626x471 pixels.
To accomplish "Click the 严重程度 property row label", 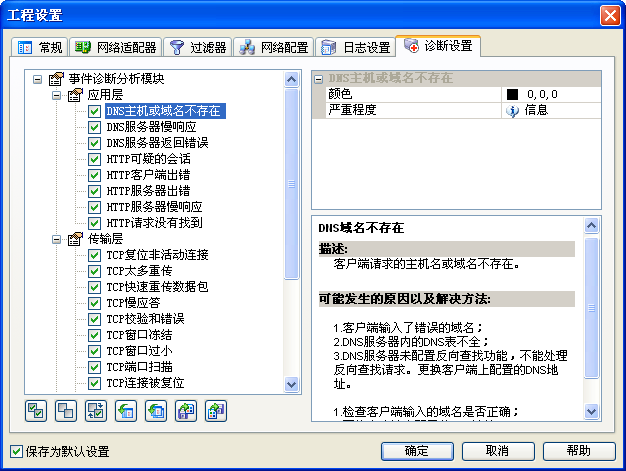I will tap(352, 110).
